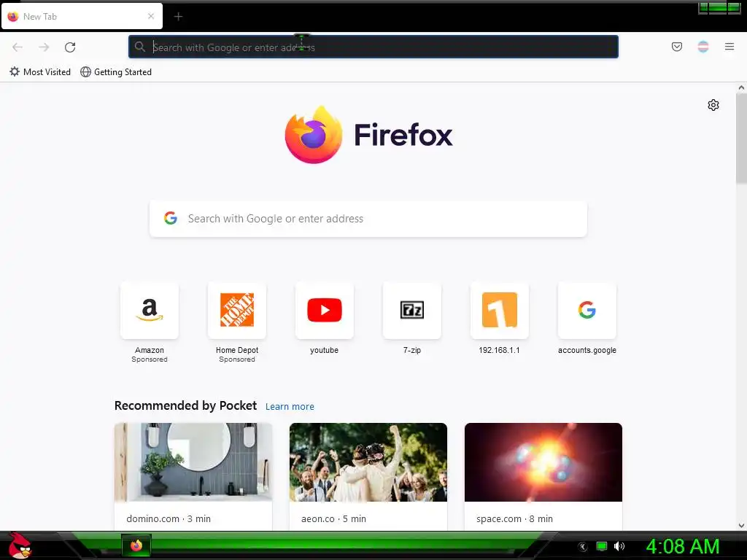This screenshot has height=560, width=747.
Task: Open the Angry Birds start button
Action: pyautogui.click(x=20, y=546)
